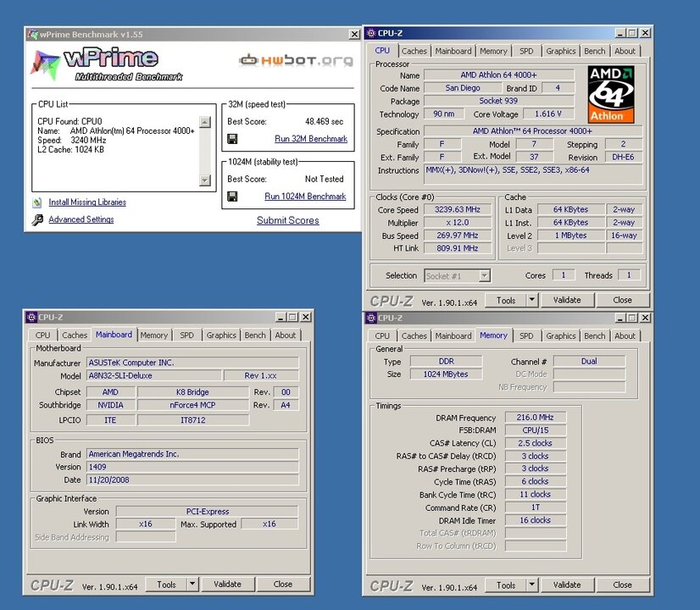Click the BIOS date 11/20/2008 field
700x610 pixels.
[192, 480]
